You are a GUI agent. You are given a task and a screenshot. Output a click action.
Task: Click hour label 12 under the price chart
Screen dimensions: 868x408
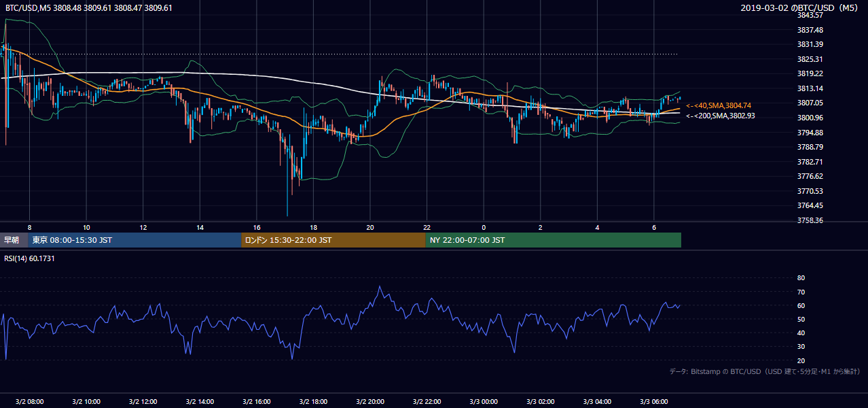[x=143, y=227]
